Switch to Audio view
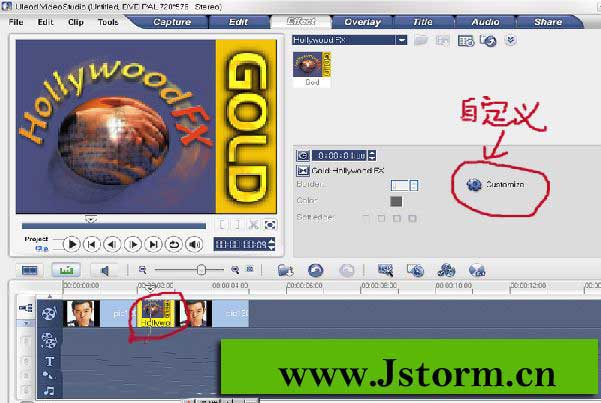 tap(104, 270)
